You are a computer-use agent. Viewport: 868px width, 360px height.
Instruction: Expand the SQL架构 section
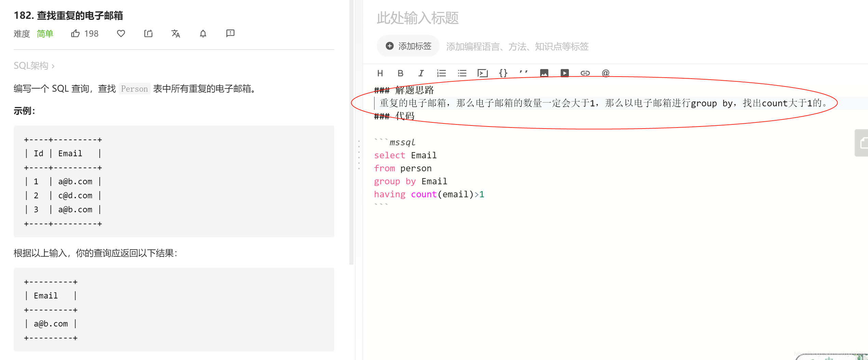pyautogui.click(x=34, y=65)
